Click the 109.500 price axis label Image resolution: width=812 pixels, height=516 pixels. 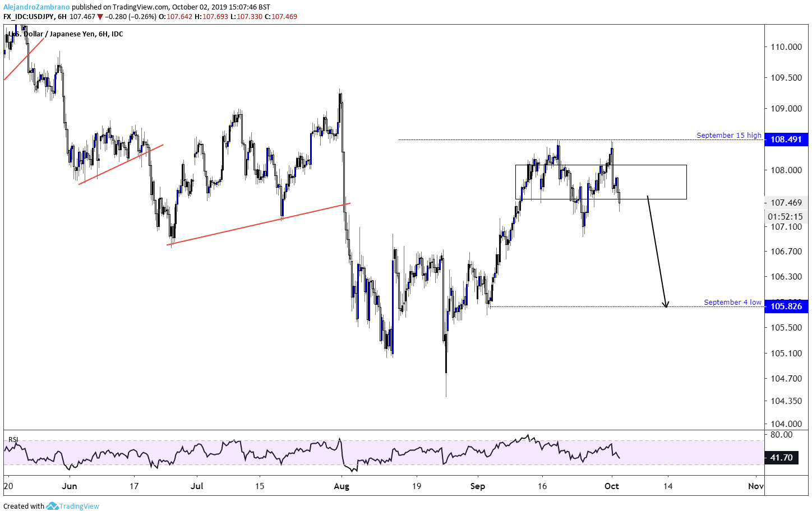[786, 77]
